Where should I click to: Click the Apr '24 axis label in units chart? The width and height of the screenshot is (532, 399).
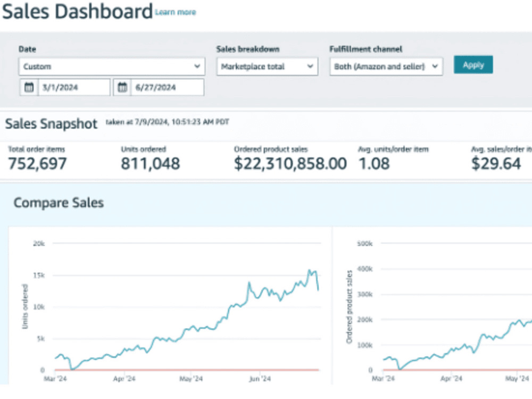coord(124,379)
